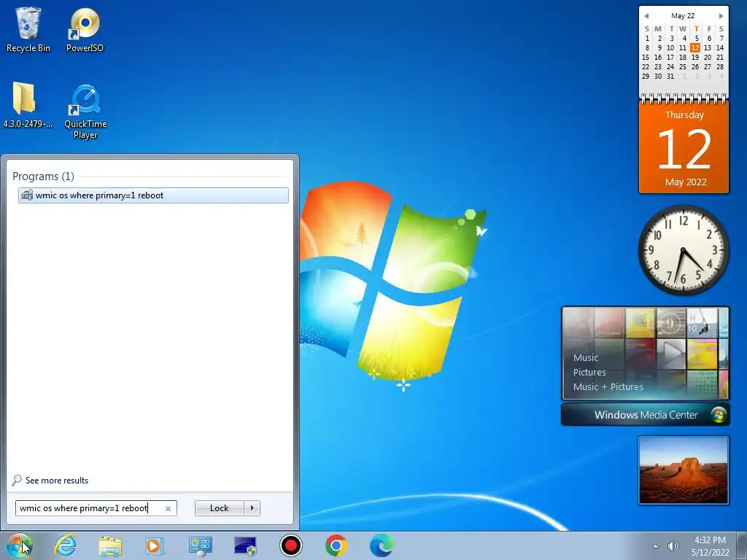Select highlighted day 12 in calendar gadget
The width and height of the screenshot is (747, 560).
(x=695, y=47)
